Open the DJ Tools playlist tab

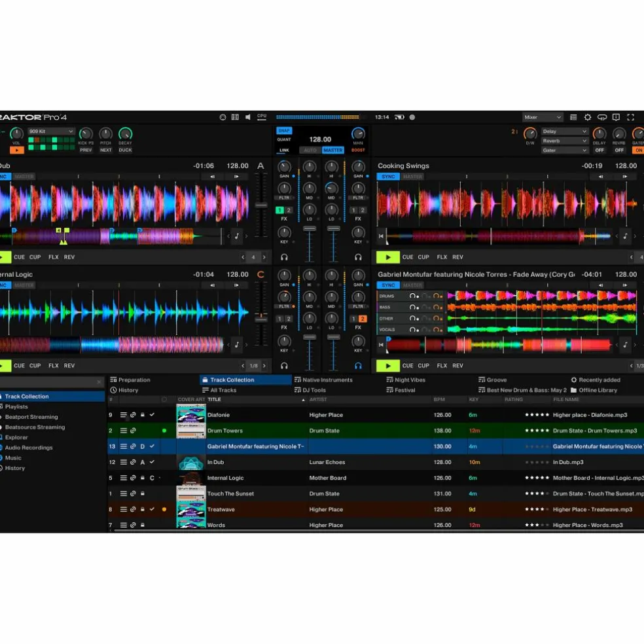[310, 390]
